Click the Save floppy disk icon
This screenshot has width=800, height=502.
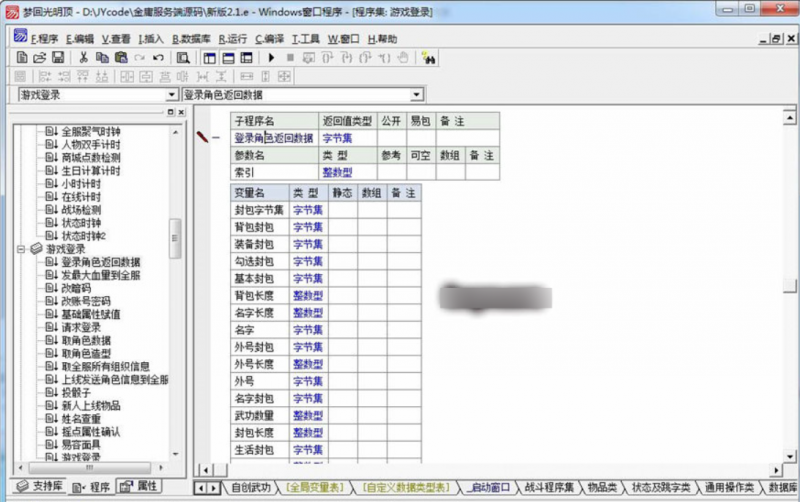click(x=58, y=58)
